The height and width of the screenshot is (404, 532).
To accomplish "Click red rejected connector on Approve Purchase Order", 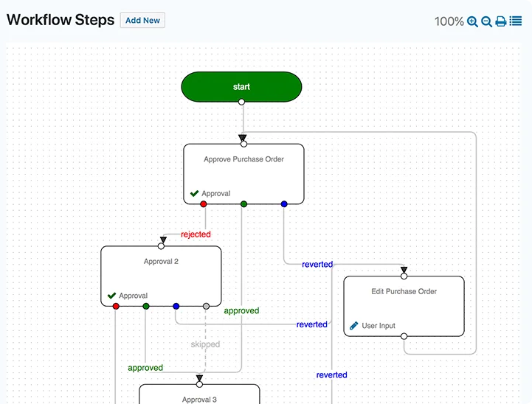I will [x=204, y=204].
